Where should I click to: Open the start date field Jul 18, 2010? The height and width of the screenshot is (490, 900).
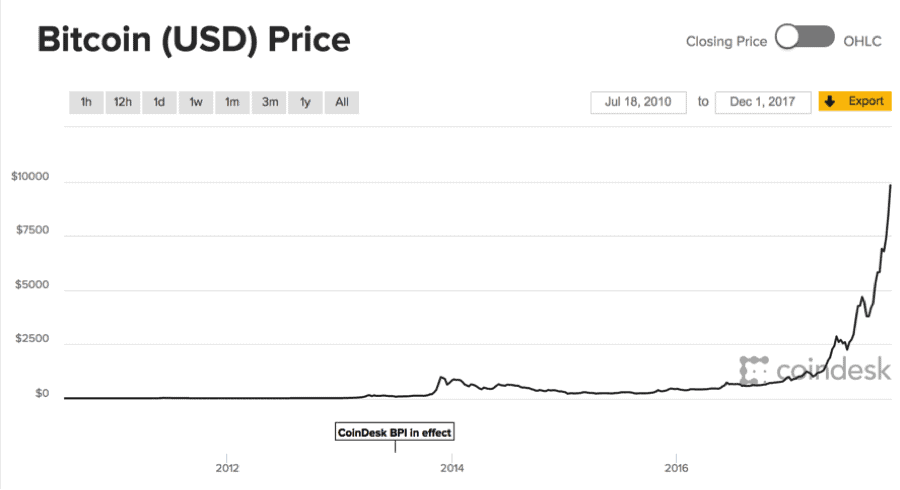click(639, 102)
